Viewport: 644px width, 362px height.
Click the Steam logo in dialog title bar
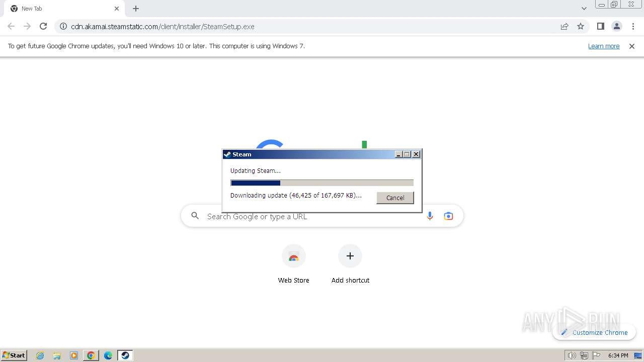[227, 154]
